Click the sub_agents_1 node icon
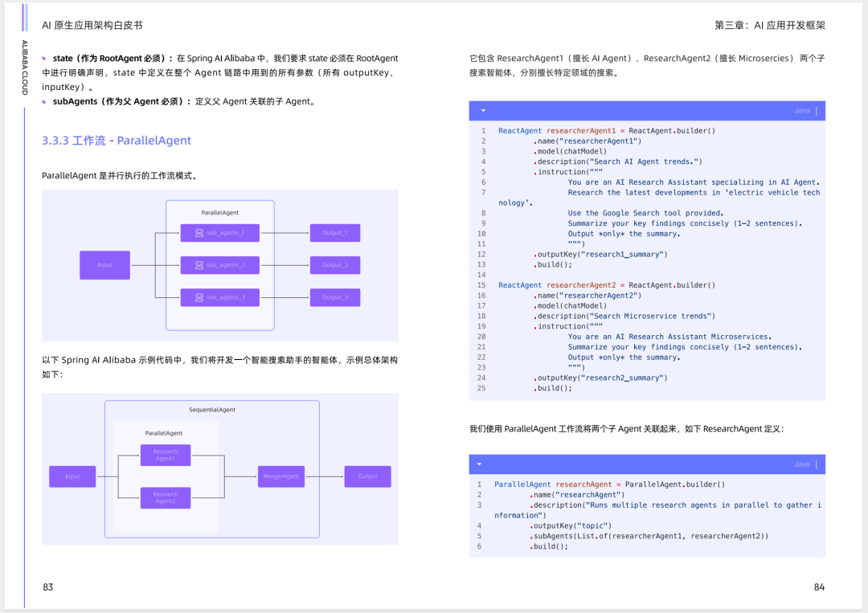This screenshot has width=868, height=613. 199,233
